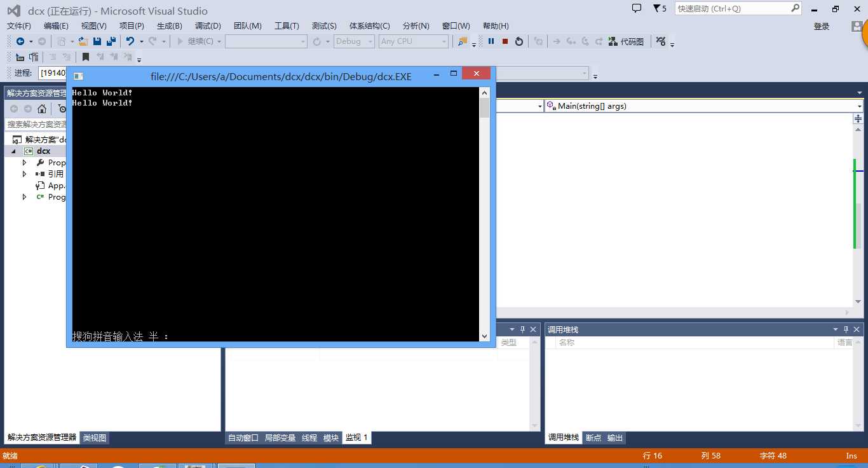
Task: Click the 进程 process combo box
Action: point(52,73)
